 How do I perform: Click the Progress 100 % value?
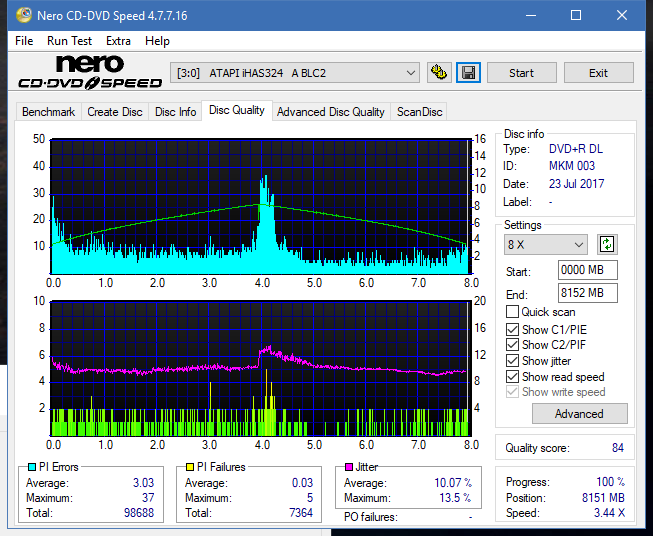coord(610,482)
